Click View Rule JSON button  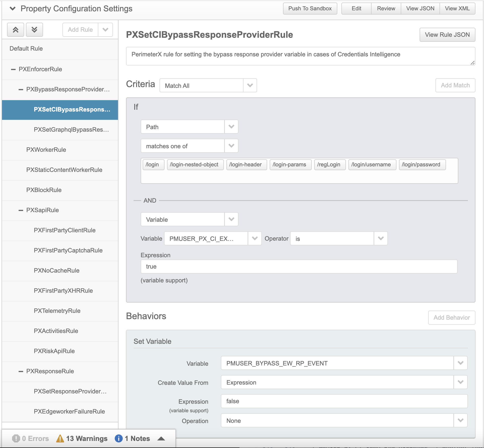coord(447,35)
